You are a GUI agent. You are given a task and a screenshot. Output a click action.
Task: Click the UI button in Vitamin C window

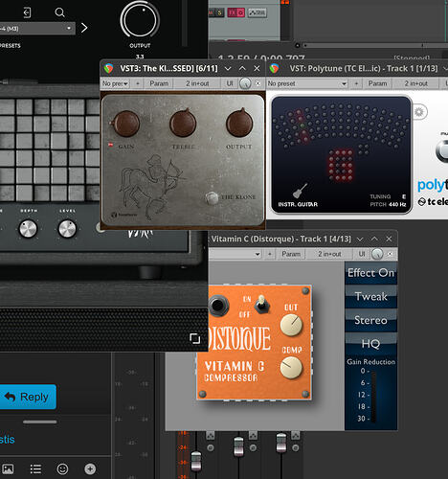pos(362,254)
